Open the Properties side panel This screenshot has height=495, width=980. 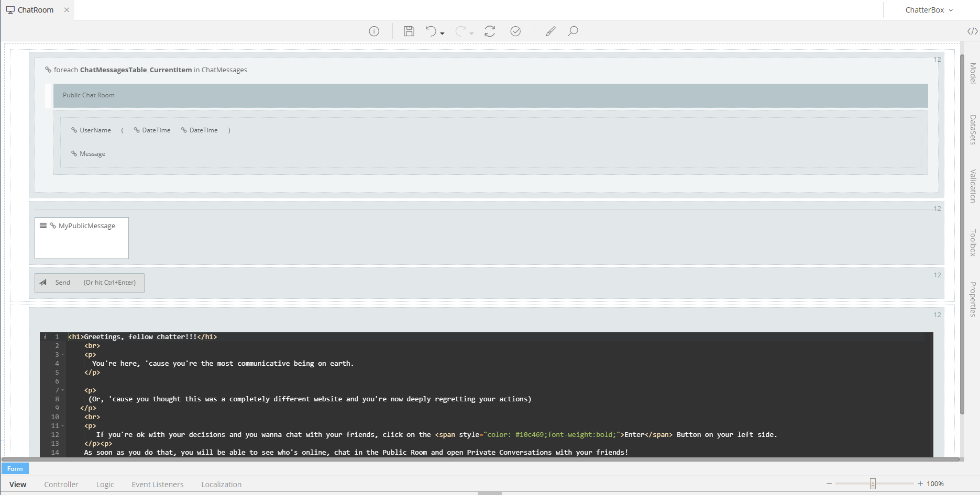(973, 299)
